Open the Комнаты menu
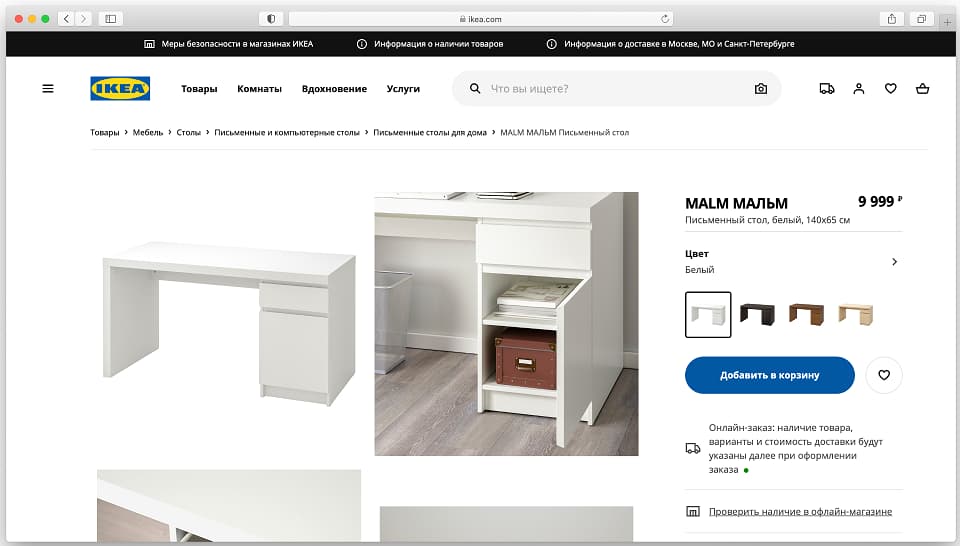Image resolution: width=960 pixels, height=546 pixels. point(260,89)
